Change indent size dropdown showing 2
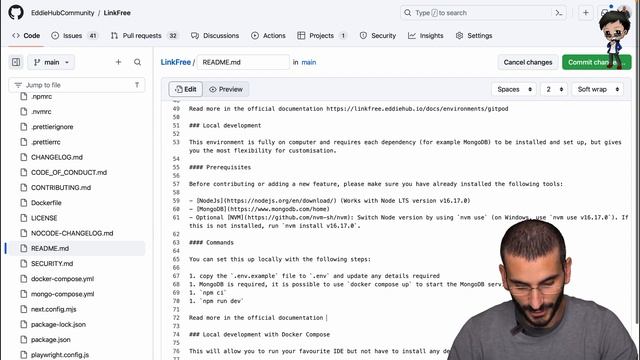Image resolution: width=640 pixels, height=360 pixels. (x=554, y=89)
